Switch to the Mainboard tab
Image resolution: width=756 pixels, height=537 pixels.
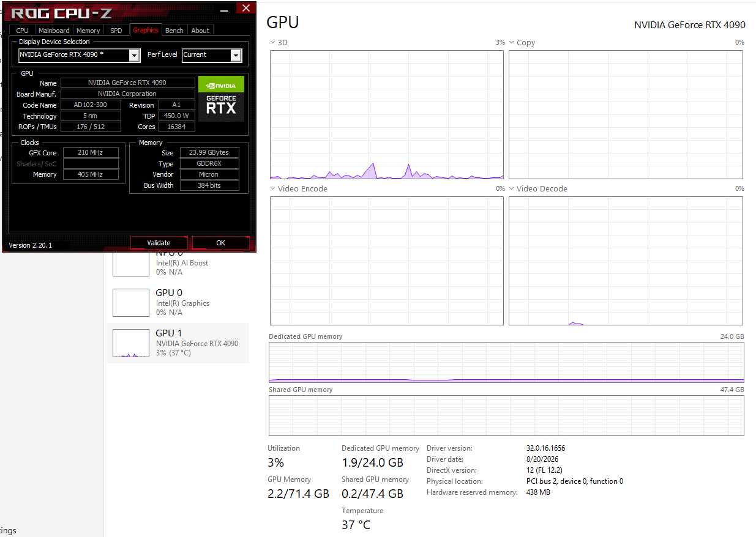pyautogui.click(x=54, y=30)
